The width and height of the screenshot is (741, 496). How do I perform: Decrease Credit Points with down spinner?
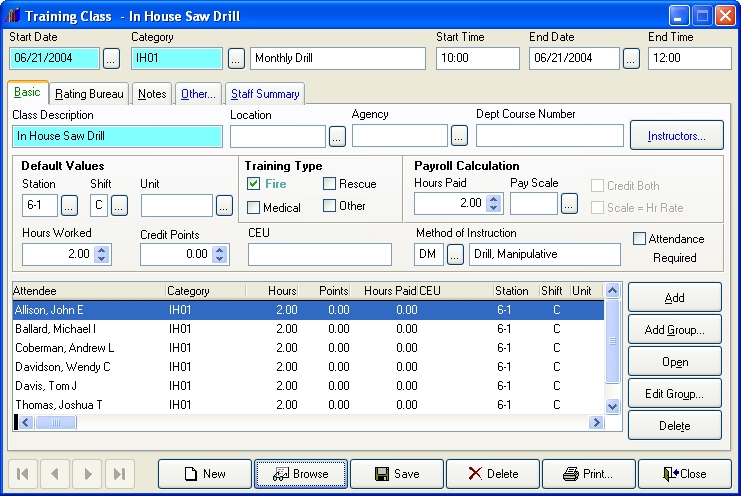pyautogui.click(x=219, y=259)
